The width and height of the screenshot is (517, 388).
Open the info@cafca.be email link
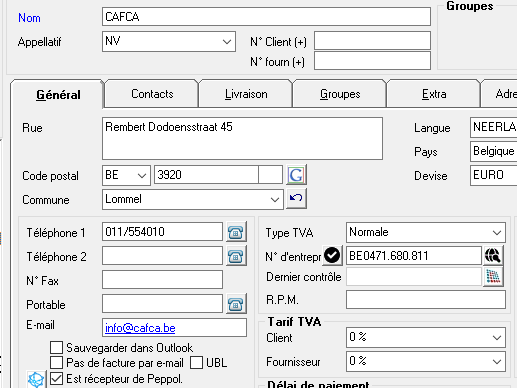(x=140, y=328)
